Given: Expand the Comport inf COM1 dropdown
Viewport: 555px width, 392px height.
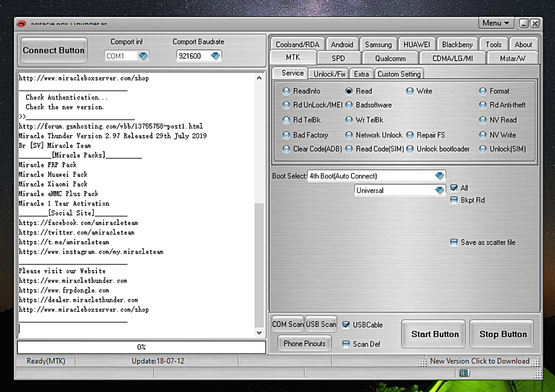Looking at the screenshot, I should coord(143,56).
